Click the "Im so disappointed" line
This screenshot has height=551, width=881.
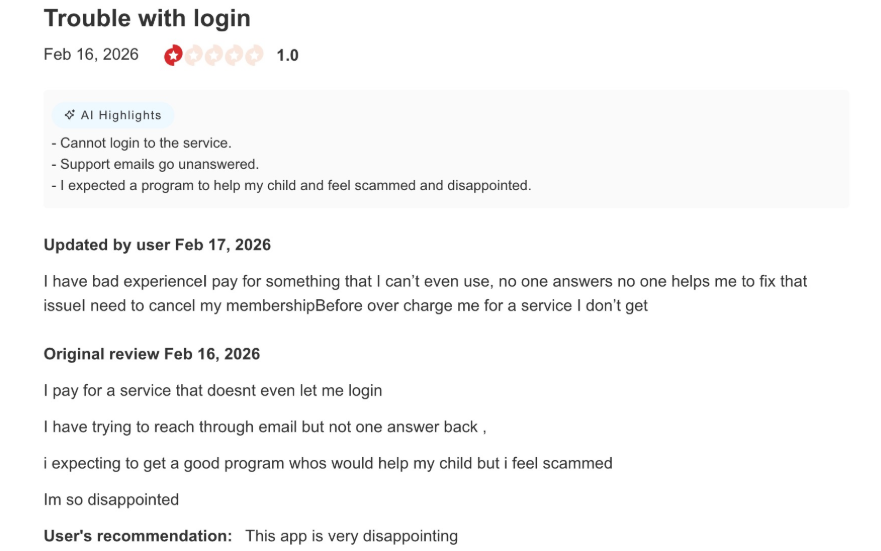pyautogui.click(x=111, y=499)
